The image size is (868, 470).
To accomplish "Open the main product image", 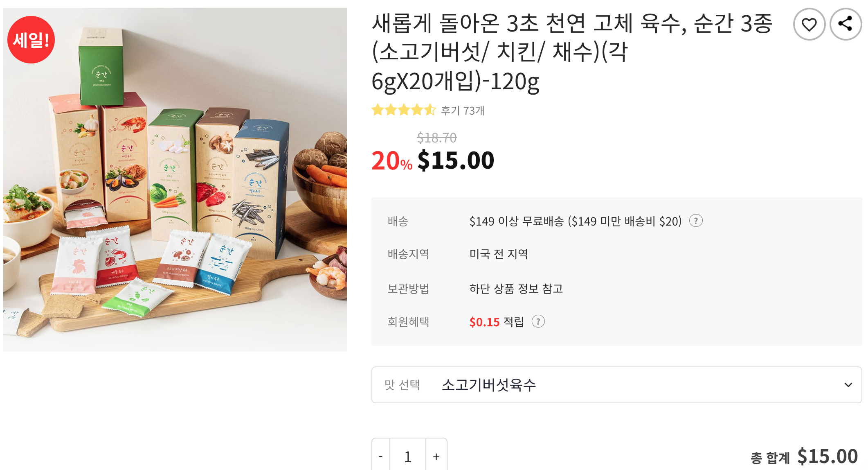I will tap(175, 179).
